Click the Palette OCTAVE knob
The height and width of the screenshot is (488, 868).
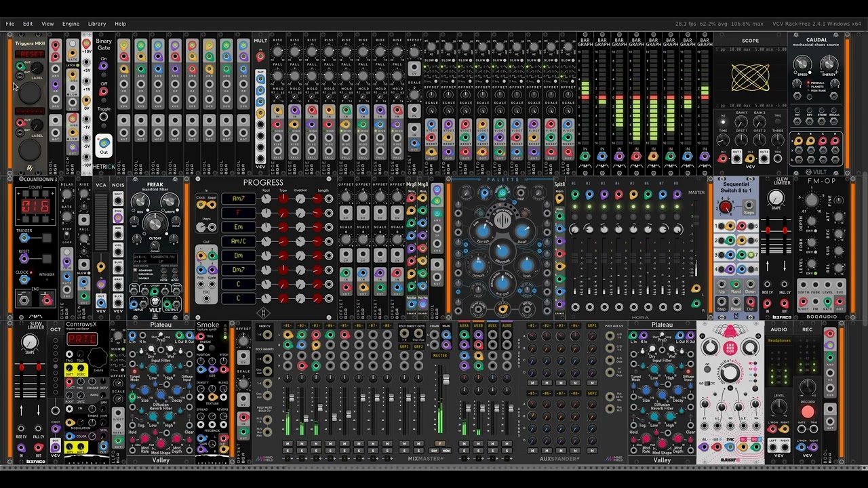pos(478,266)
